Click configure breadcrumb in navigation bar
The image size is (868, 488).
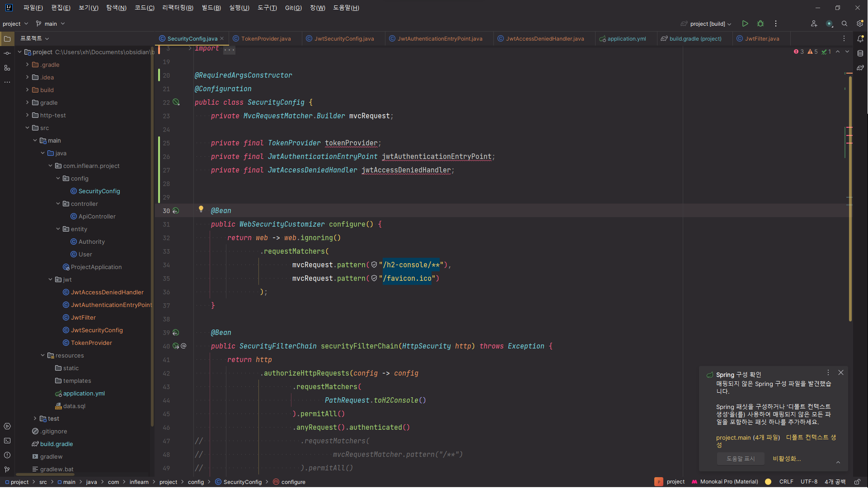point(289,482)
